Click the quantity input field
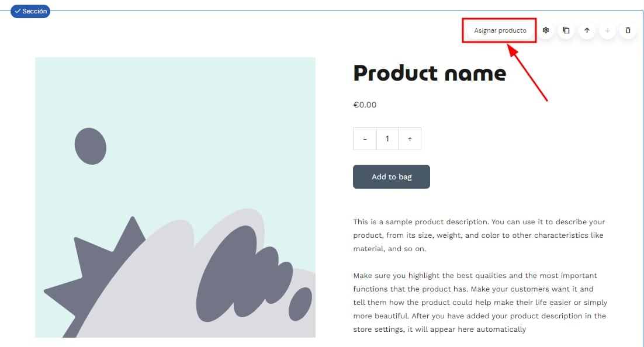 387,139
